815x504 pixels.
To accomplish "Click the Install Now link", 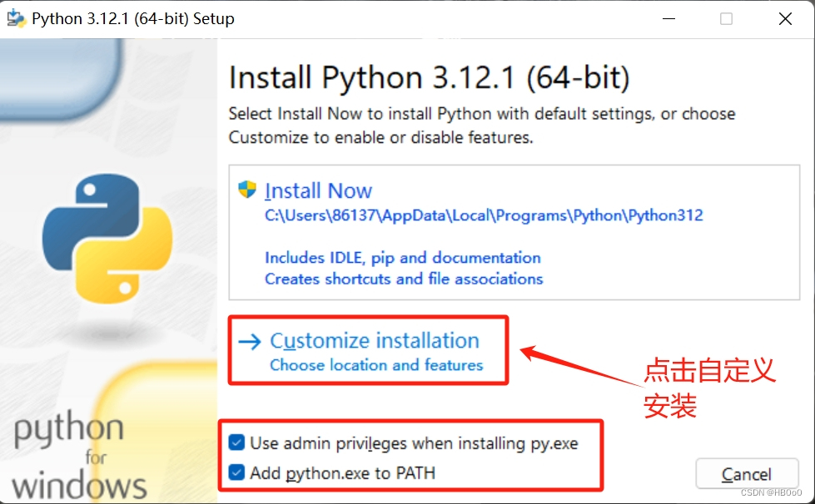I will pyautogui.click(x=318, y=191).
